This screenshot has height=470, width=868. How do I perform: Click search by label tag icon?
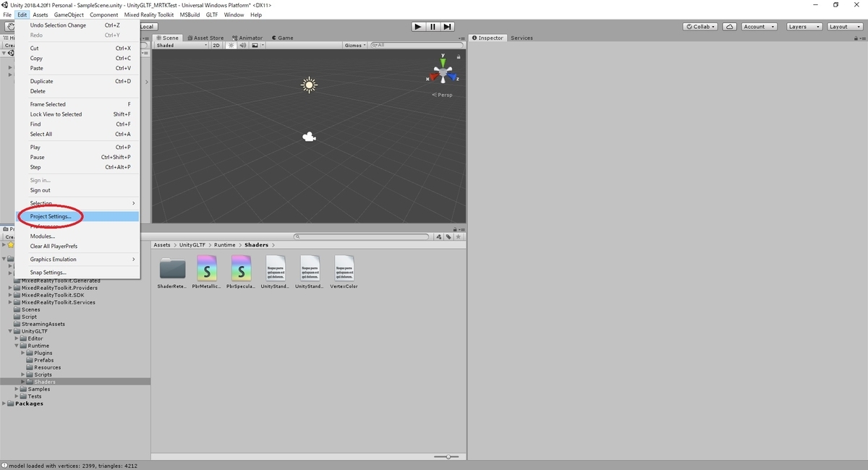(448, 236)
